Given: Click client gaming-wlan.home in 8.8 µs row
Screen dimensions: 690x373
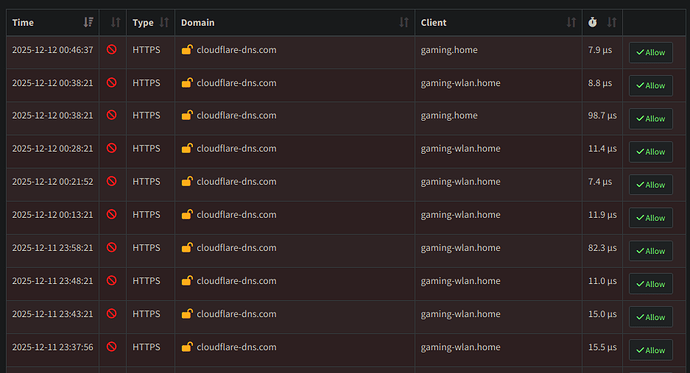Looking at the screenshot, I should [460, 83].
